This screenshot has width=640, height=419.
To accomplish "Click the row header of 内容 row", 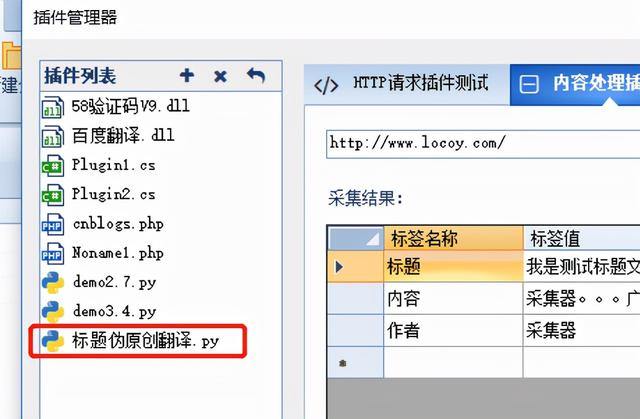I will point(356,299).
